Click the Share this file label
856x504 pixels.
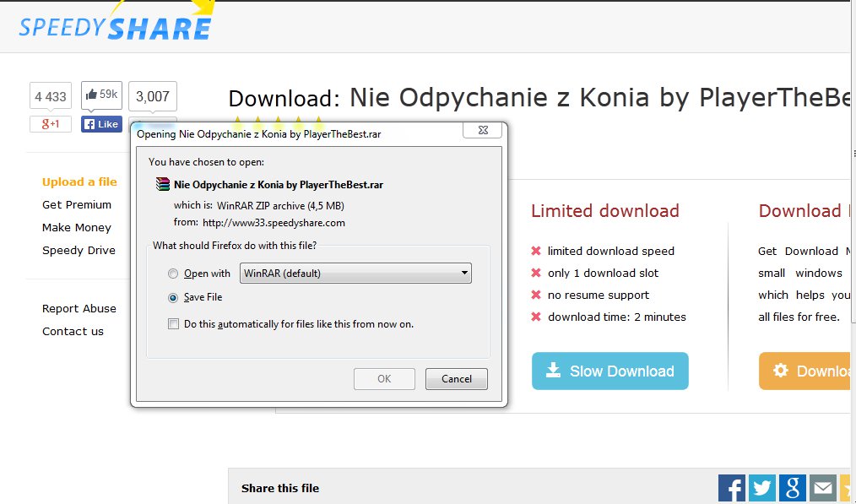[280, 488]
